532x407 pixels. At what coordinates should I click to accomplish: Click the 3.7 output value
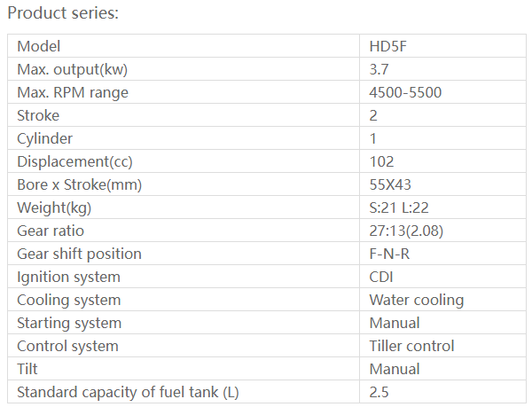pyautogui.click(x=379, y=70)
